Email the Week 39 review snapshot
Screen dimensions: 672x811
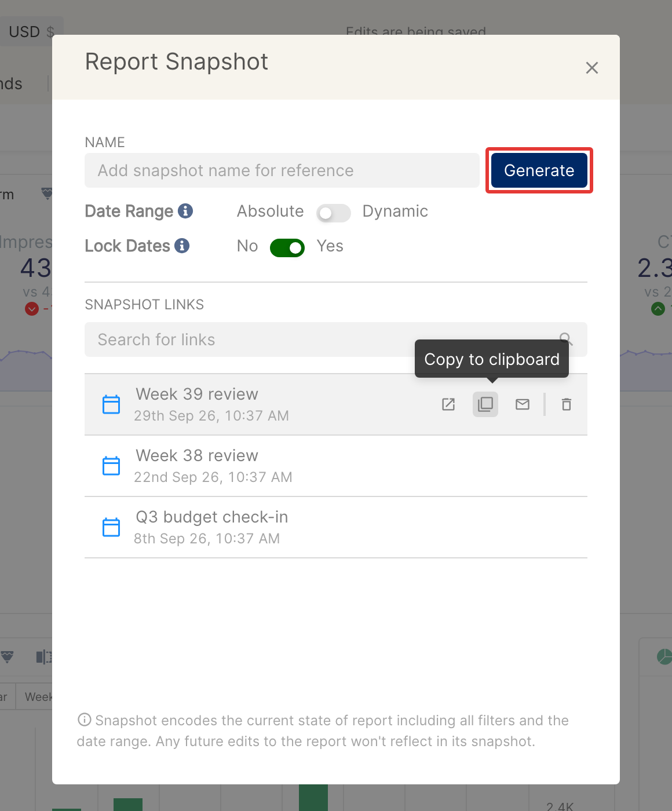[x=523, y=404]
